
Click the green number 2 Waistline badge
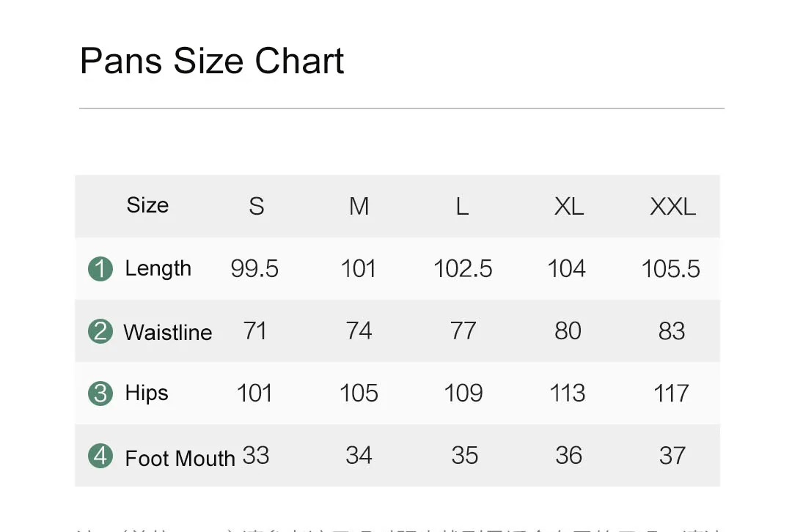pos(100,332)
